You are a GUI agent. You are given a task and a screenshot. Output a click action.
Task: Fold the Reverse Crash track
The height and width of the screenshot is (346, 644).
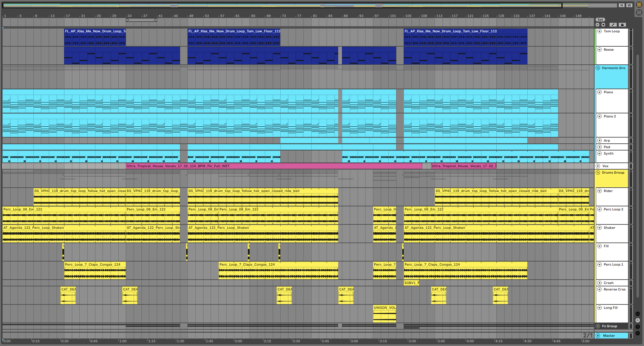pos(600,289)
